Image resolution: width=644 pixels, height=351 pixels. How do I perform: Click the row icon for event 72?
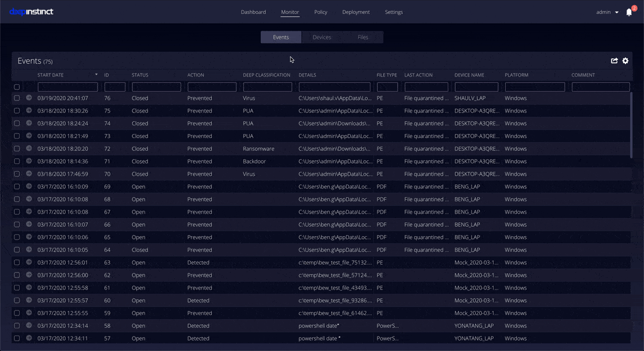[29, 148]
